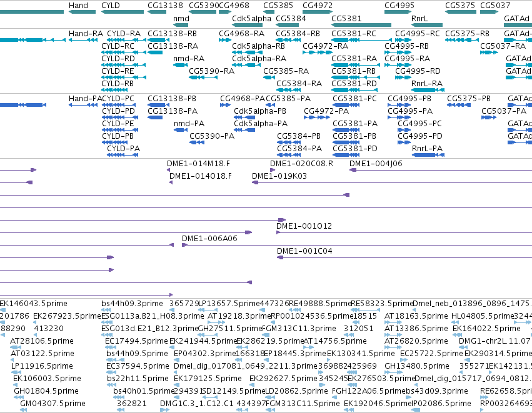The height and width of the screenshot is (413, 532).
Task: Select the CG5037-RA transcript label
Action: coord(503,46)
